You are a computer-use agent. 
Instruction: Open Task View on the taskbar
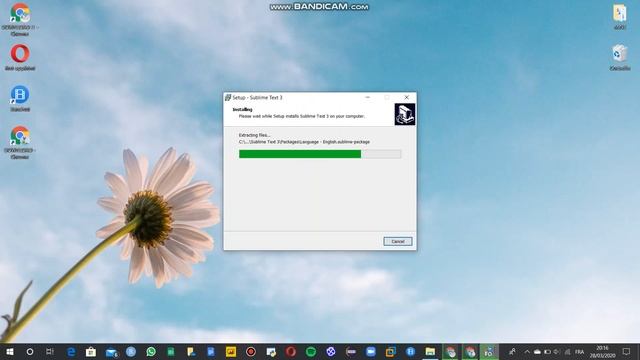click(50, 351)
